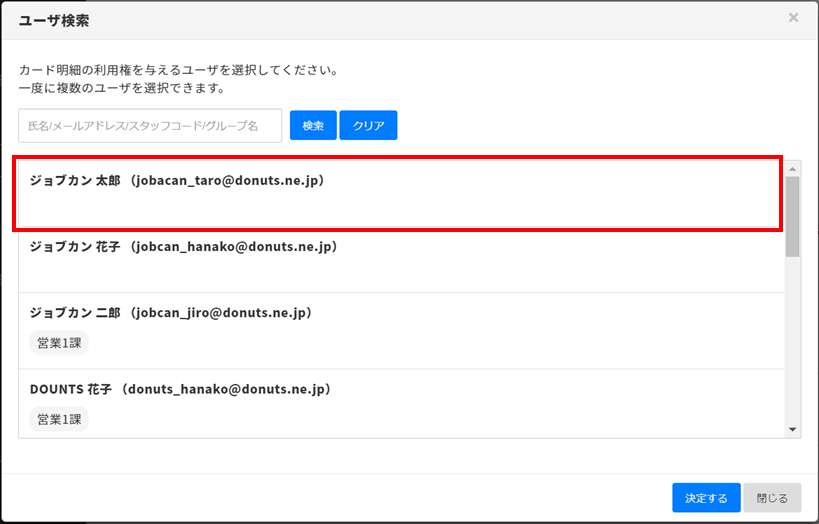
Task: Click the user list scrollbar thumb
Action: pos(793,215)
